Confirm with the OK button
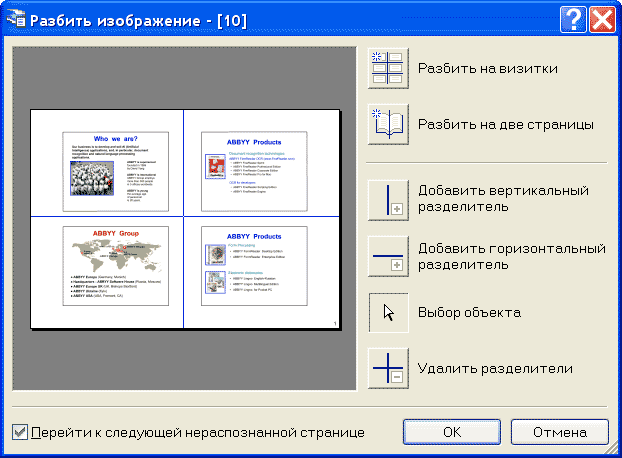This screenshot has height=458, width=622. point(452,432)
